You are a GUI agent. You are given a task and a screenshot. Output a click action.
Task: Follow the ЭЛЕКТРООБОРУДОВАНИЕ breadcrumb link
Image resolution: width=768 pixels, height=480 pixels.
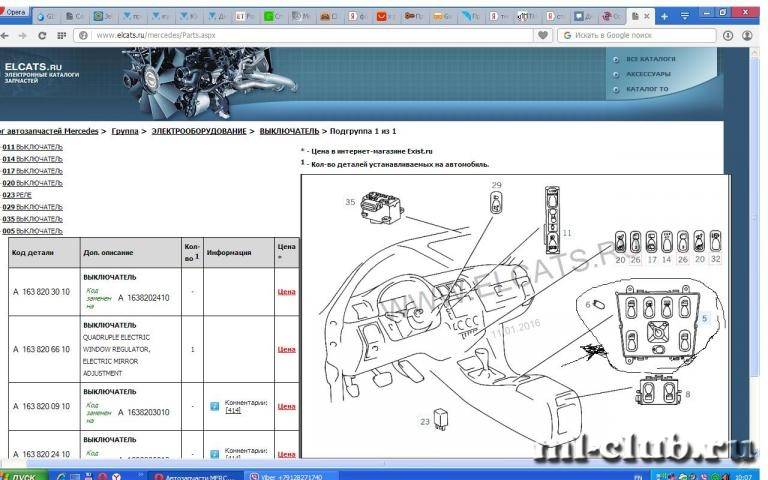[198, 131]
